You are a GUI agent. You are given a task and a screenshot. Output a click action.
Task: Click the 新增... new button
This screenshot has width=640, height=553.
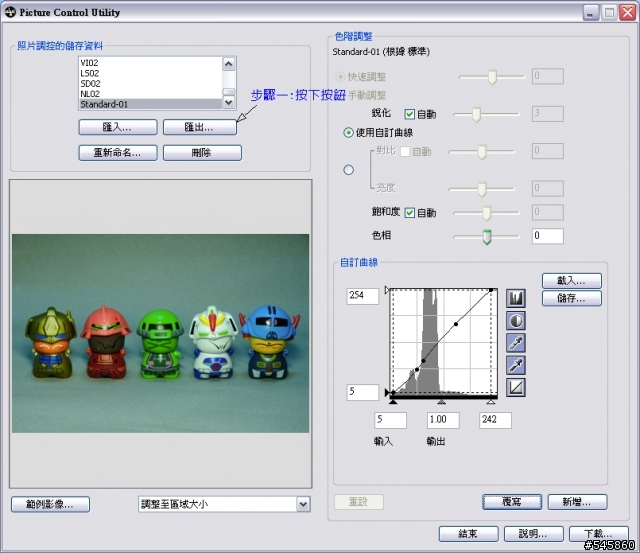pos(577,502)
